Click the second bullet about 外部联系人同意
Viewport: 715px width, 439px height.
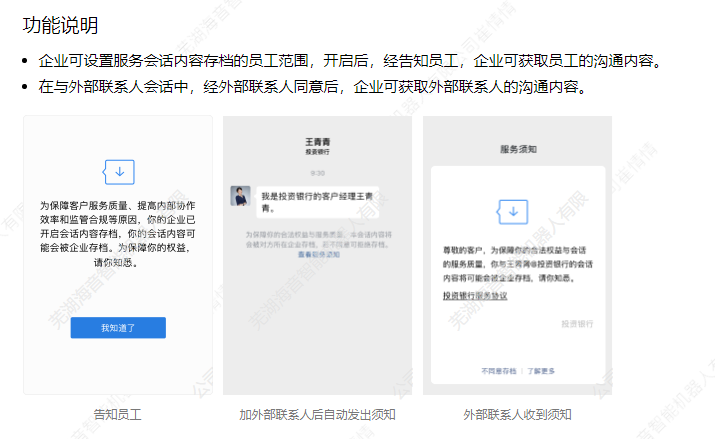311,88
